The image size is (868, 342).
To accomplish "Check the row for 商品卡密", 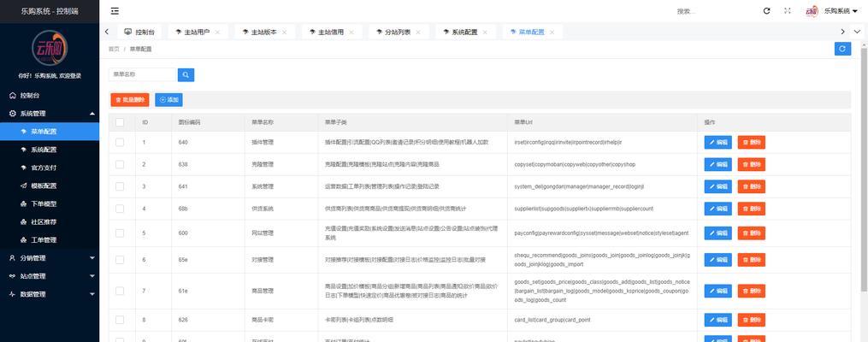I will pyautogui.click(x=120, y=320).
